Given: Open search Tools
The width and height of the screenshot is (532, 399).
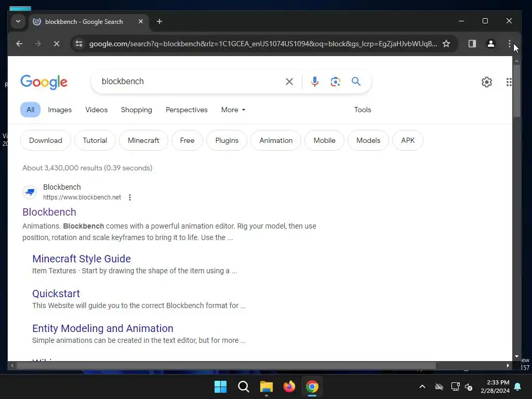Looking at the screenshot, I should tap(363, 110).
